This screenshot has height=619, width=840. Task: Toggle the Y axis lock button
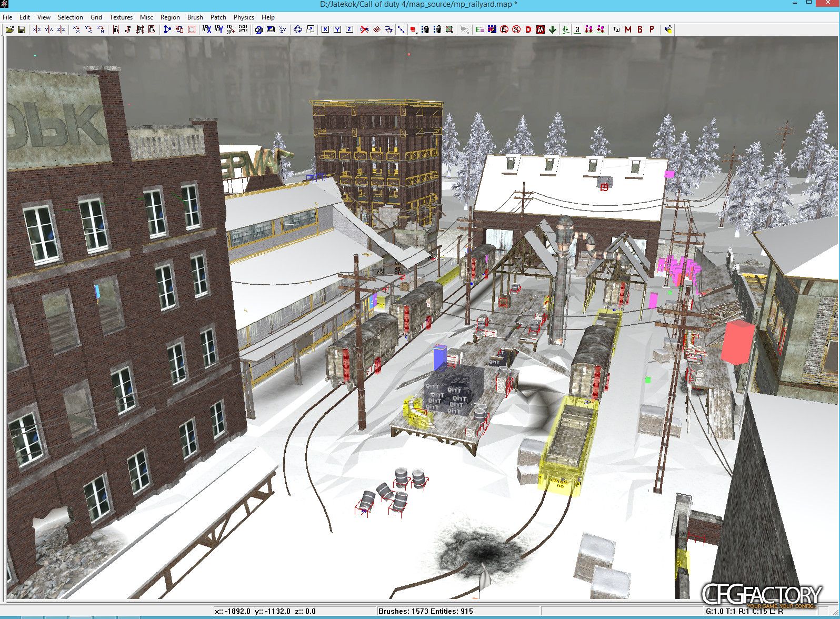337,29
